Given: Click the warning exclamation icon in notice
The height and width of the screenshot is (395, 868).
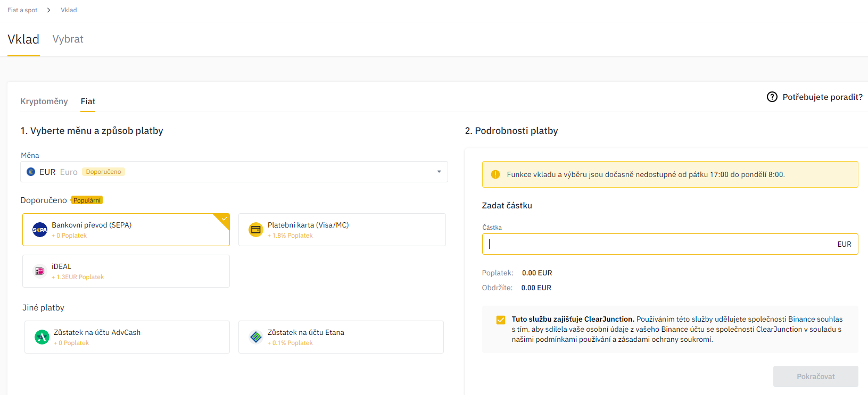Looking at the screenshot, I should (x=495, y=174).
